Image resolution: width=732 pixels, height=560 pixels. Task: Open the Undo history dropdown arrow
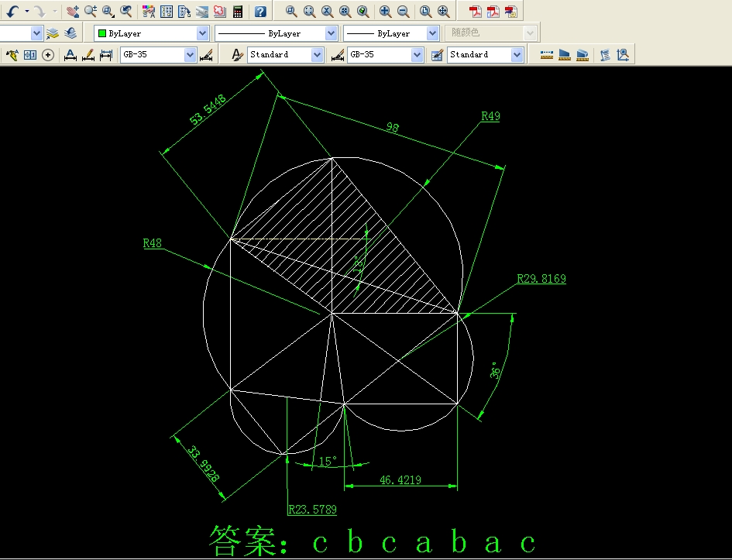[x=27, y=11]
